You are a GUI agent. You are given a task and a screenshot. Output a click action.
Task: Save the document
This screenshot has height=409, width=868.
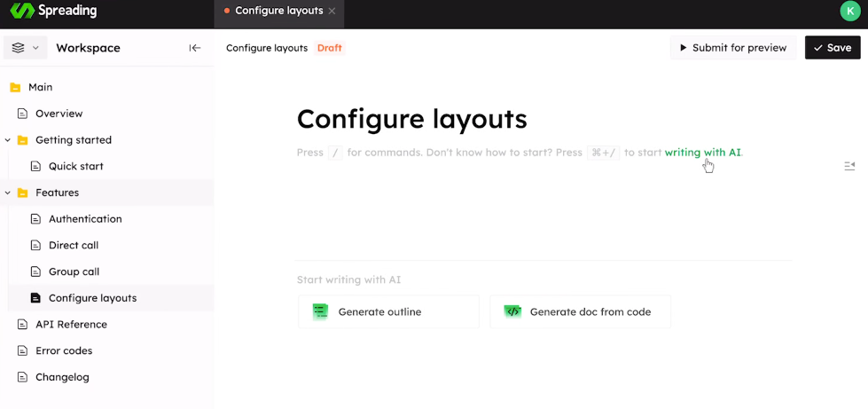[833, 48]
